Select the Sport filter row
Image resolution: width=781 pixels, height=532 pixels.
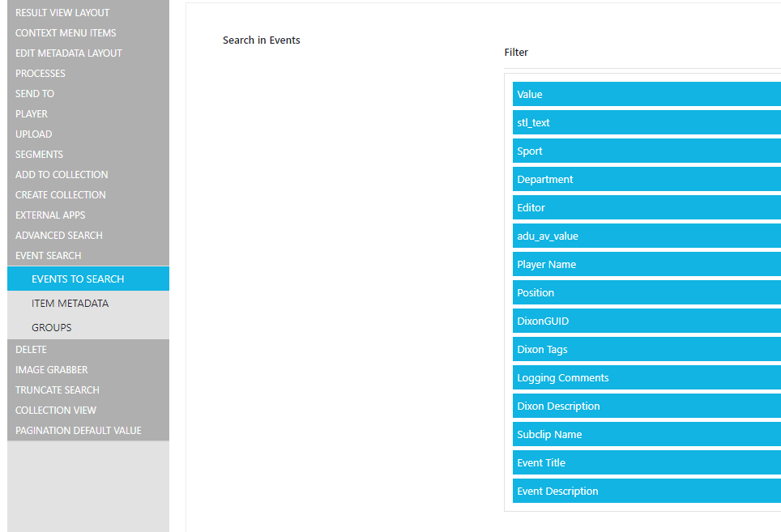[x=646, y=151]
